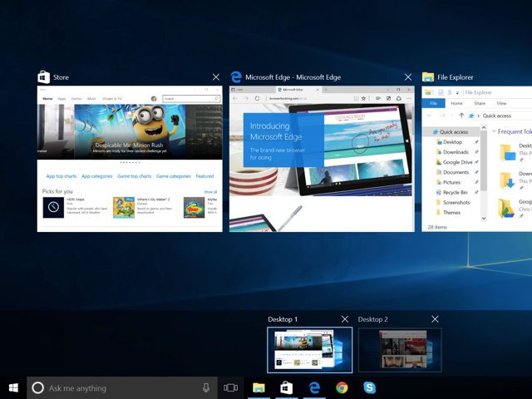Click Show all next to Picks for you
This screenshot has width=532, height=399.
point(210,192)
